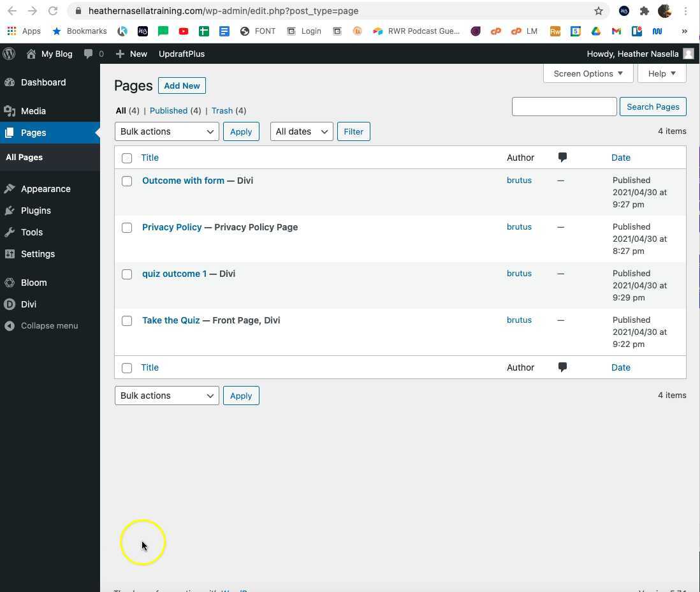View pages in the Trash
Viewport: 700px width, 592px height.
click(222, 110)
